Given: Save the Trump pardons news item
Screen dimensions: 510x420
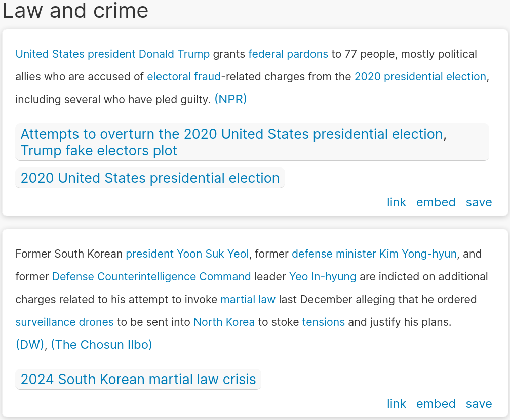Looking at the screenshot, I should pyautogui.click(x=479, y=202).
